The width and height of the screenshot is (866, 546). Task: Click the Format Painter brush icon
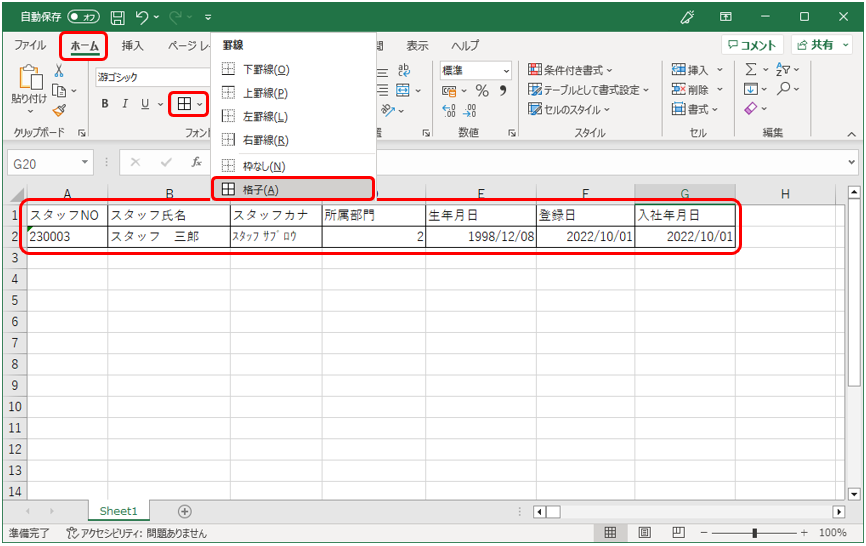point(59,110)
